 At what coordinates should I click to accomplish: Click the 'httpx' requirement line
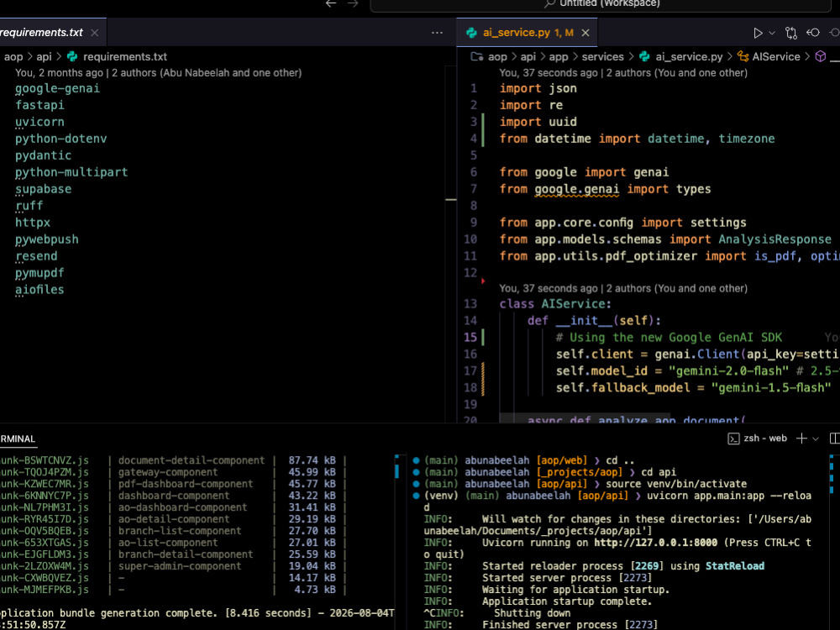(33, 223)
